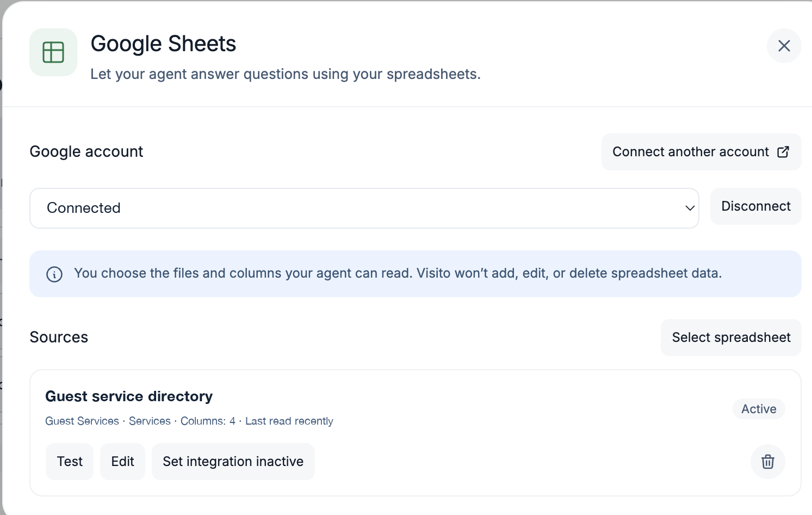The image size is (812, 515).
Task: Click the Google account section heading
Action: click(x=86, y=152)
